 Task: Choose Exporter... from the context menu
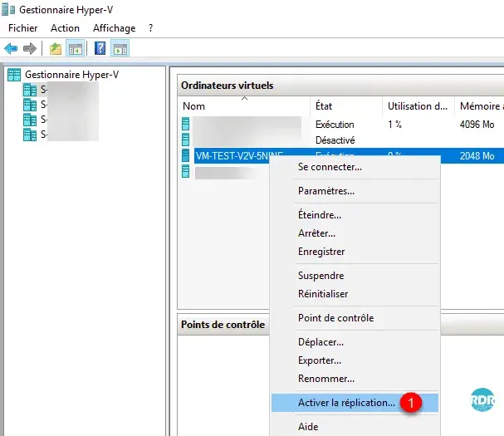[x=320, y=360]
